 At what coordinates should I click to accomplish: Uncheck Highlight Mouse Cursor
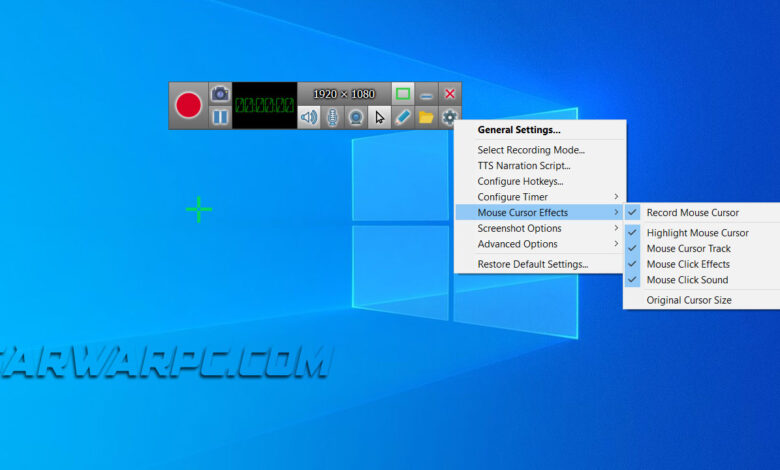click(702, 233)
